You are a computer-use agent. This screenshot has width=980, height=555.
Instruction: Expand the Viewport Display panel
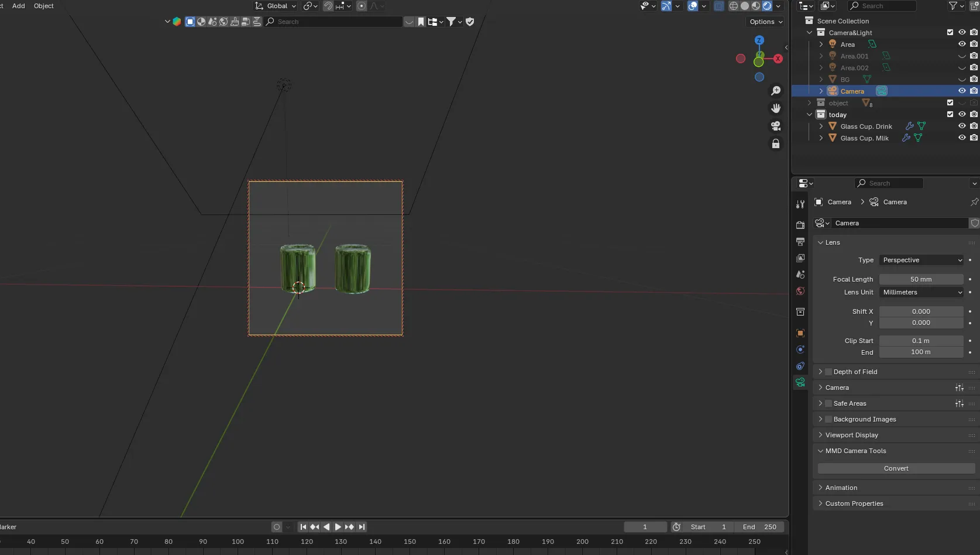pyautogui.click(x=851, y=435)
